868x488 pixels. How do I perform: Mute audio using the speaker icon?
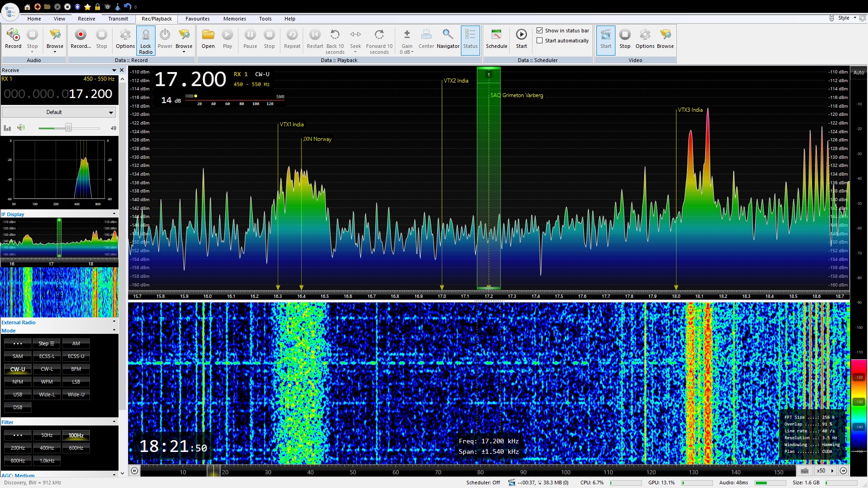21,128
